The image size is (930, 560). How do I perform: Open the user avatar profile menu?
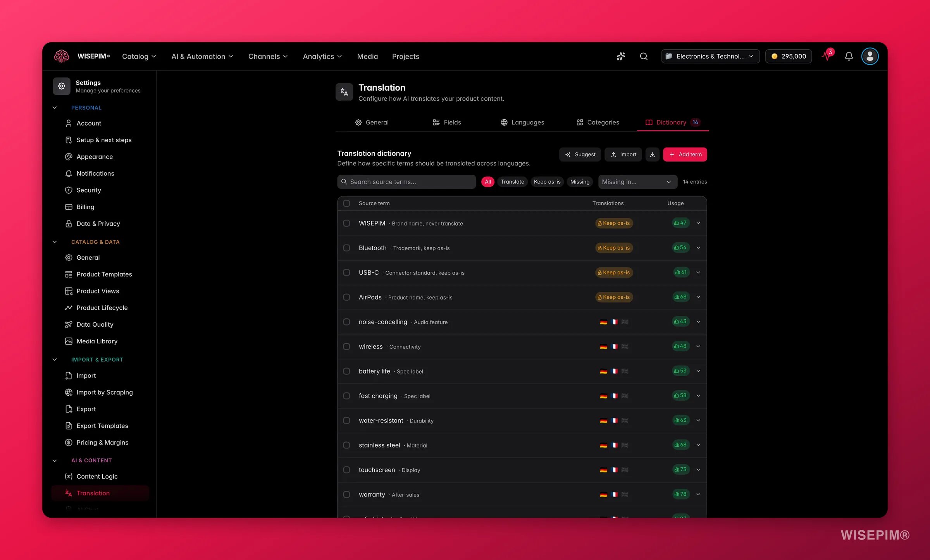870,56
